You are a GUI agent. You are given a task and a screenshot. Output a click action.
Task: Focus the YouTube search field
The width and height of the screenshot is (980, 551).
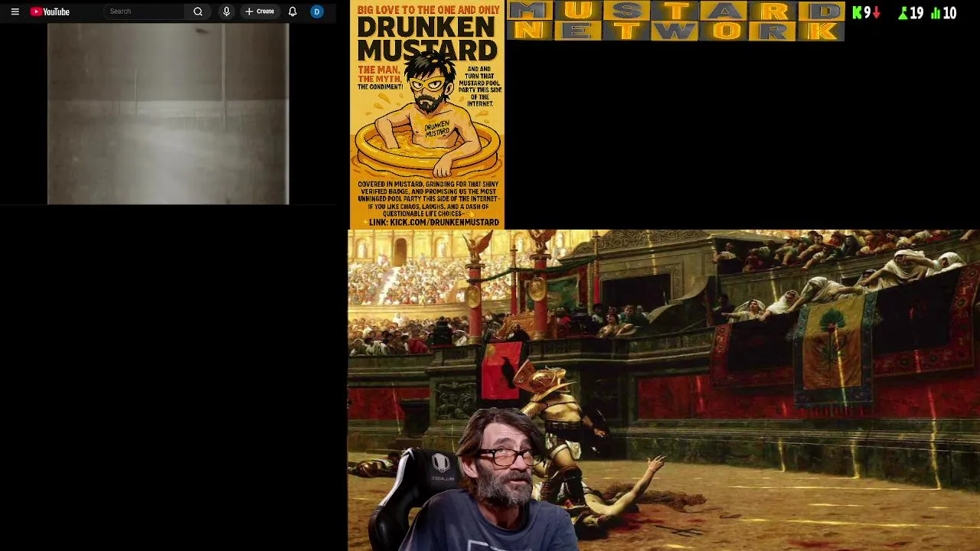click(x=144, y=11)
